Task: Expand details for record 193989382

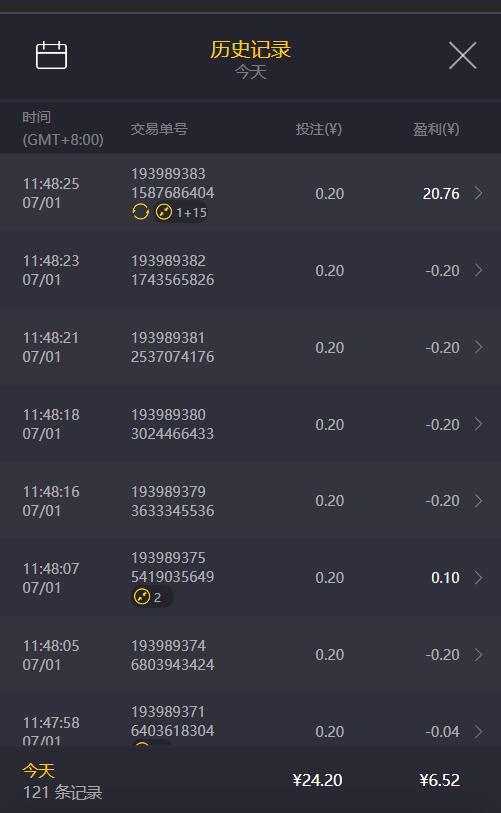Action: click(x=479, y=270)
